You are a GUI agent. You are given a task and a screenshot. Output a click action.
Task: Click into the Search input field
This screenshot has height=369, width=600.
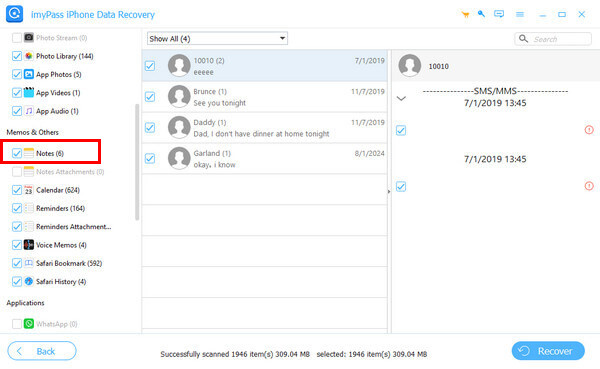click(x=553, y=39)
